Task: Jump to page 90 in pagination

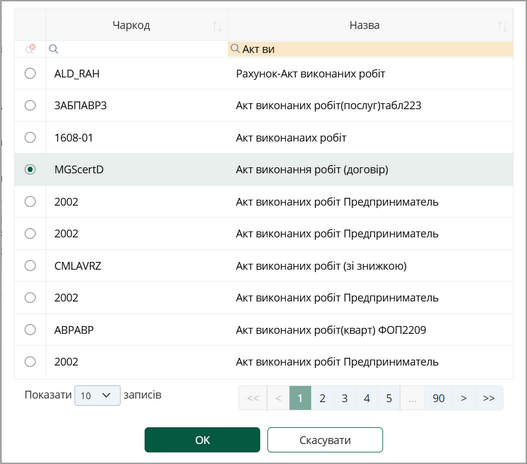Action: (439, 398)
